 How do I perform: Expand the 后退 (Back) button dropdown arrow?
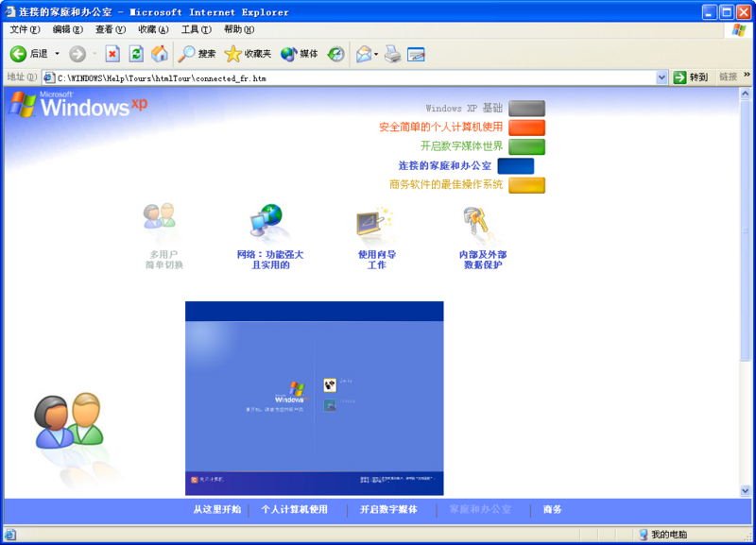point(55,54)
